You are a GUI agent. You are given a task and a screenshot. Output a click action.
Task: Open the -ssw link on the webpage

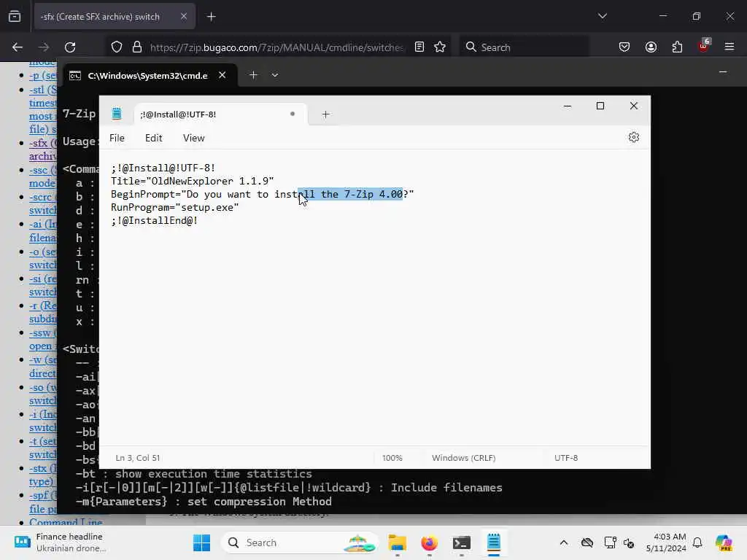(x=42, y=340)
